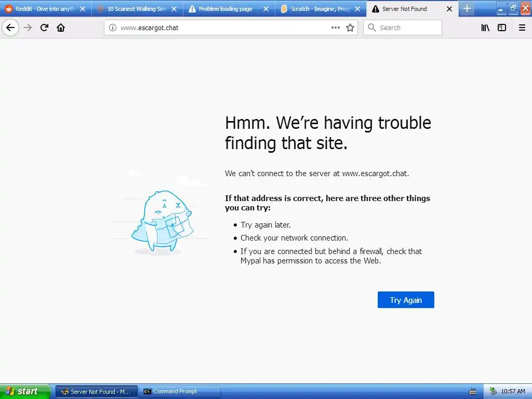Click 'Check your network connection.' text
Image resolution: width=532 pixels, height=399 pixels.
295,238
